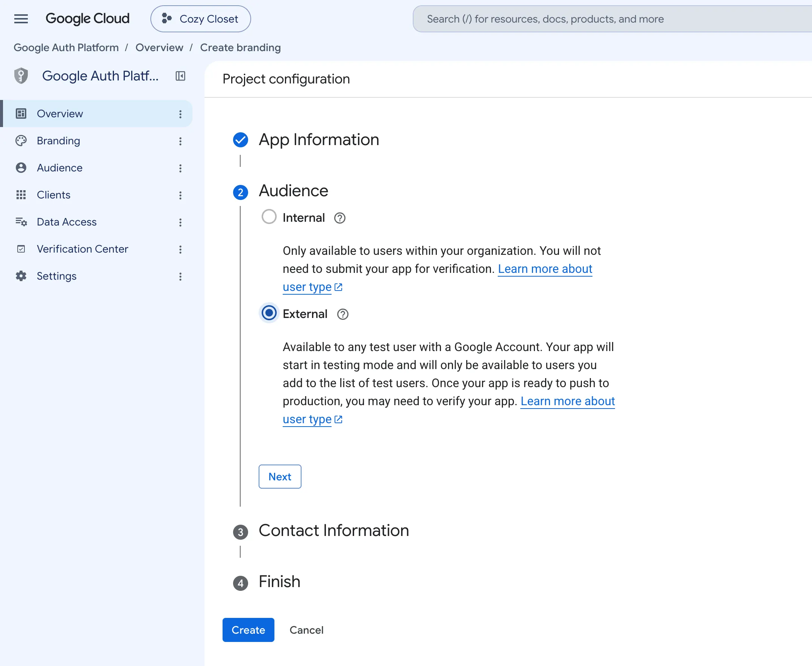812x666 pixels.
Task: Click the Overview dashboard icon
Action: [21, 114]
